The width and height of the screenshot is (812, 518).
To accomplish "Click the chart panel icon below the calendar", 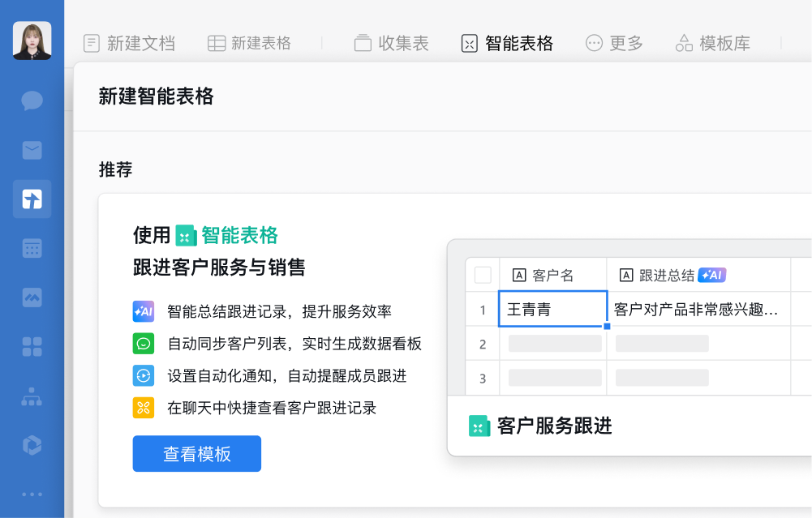I will click(x=32, y=298).
